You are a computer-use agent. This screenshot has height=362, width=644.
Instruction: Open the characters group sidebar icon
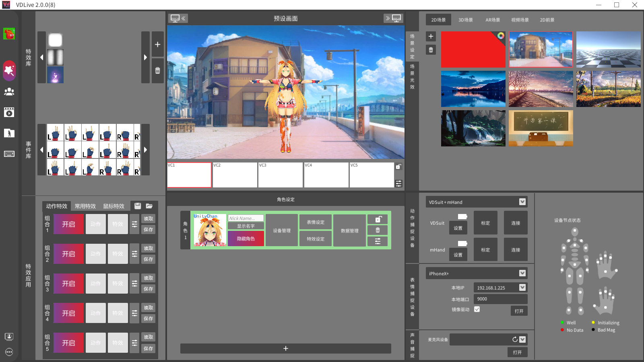[9, 92]
